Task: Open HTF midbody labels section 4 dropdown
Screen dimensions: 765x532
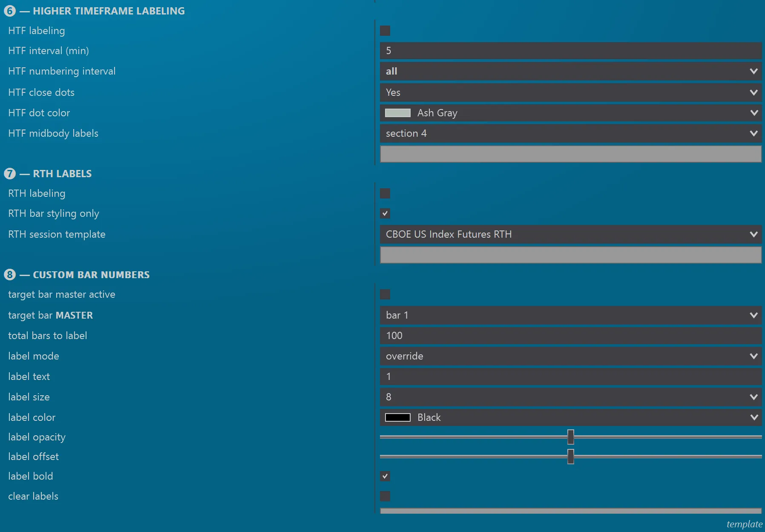Action: click(x=571, y=133)
